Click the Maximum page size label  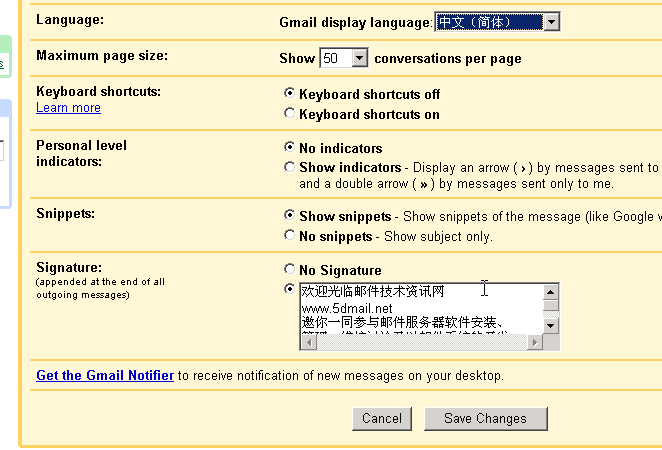(x=102, y=56)
